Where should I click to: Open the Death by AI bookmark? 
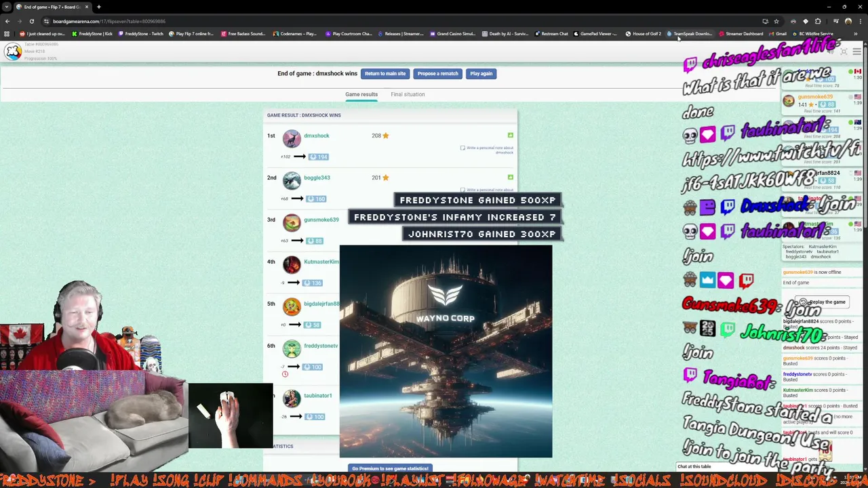[505, 34]
